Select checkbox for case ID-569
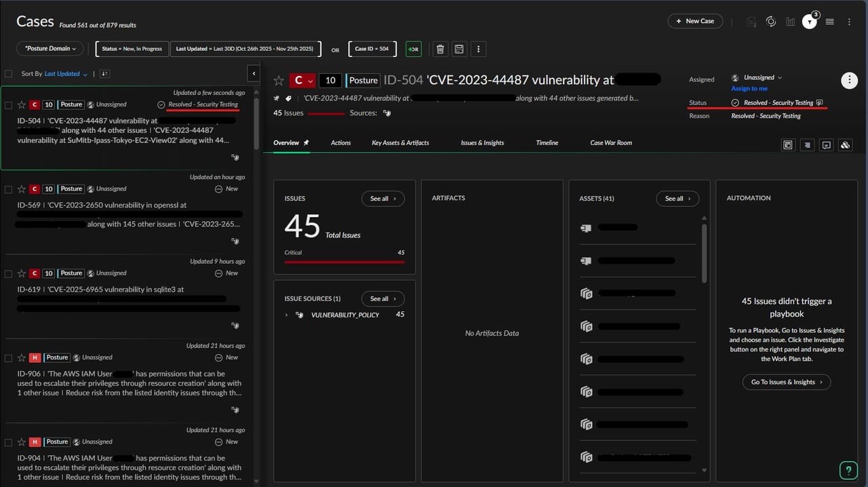The width and height of the screenshot is (868, 487). coord(8,189)
